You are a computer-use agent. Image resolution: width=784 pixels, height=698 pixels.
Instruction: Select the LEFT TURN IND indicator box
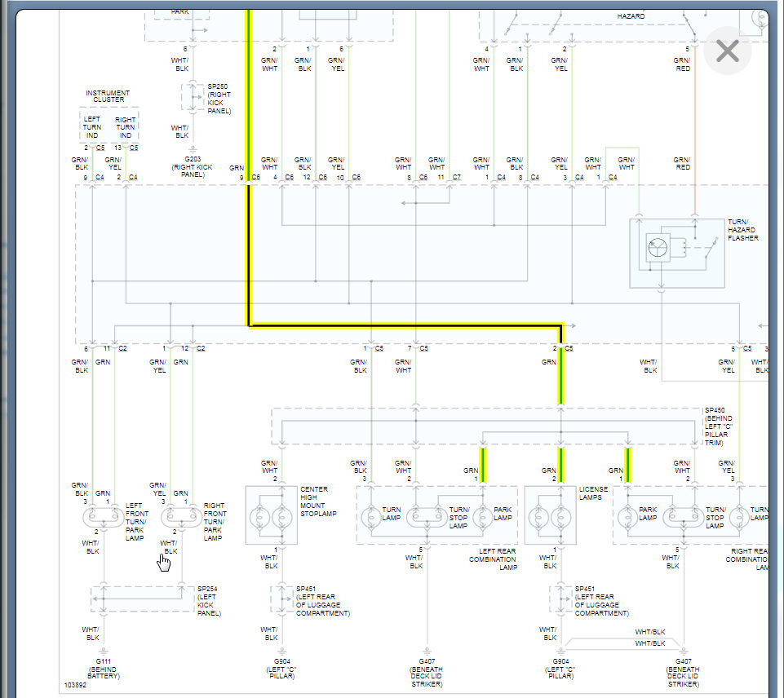[92, 127]
